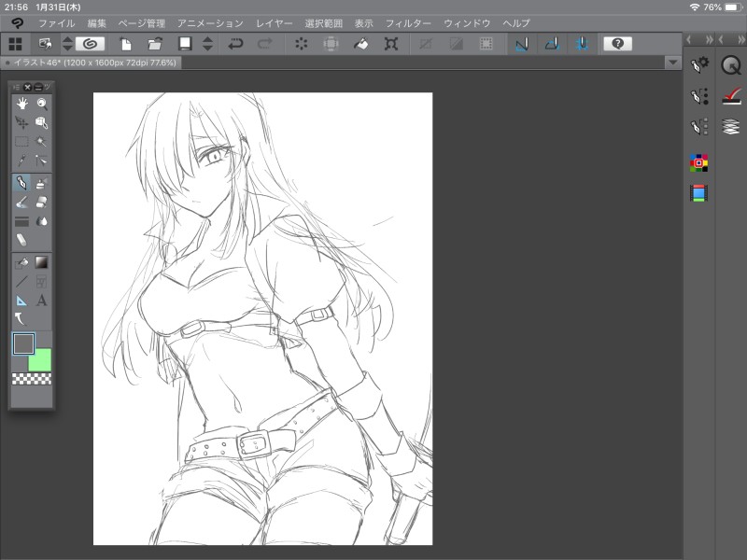Click the Undo arrow in command bar
The width and height of the screenshot is (747, 560).
pyautogui.click(x=235, y=44)
